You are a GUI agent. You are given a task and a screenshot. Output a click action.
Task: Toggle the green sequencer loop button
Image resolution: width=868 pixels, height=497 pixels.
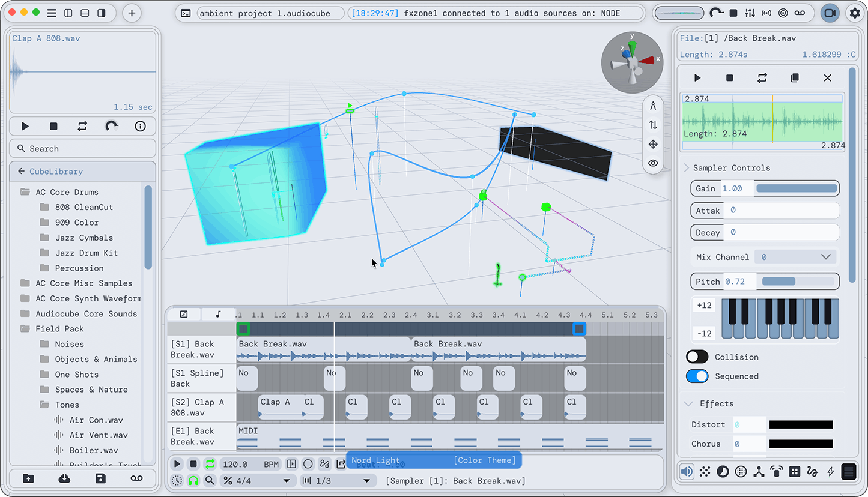click(x=210, y=464)
